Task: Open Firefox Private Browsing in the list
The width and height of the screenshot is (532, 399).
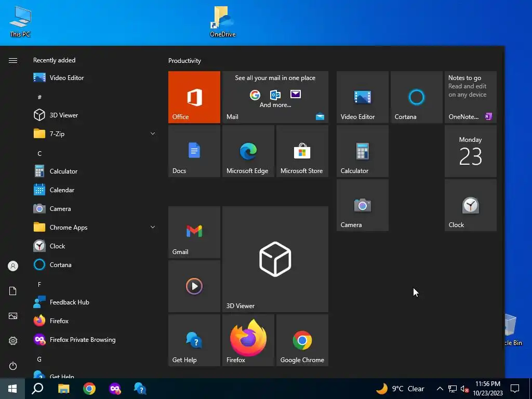Action: (x=95, y=340)
